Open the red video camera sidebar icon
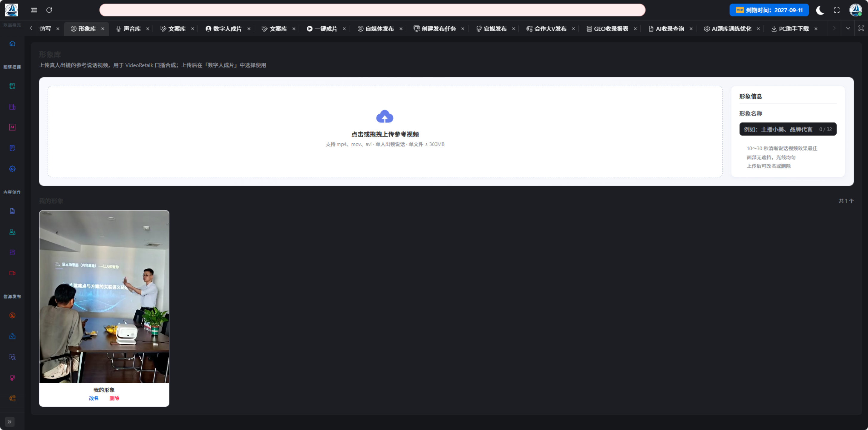 click(12, 273)
